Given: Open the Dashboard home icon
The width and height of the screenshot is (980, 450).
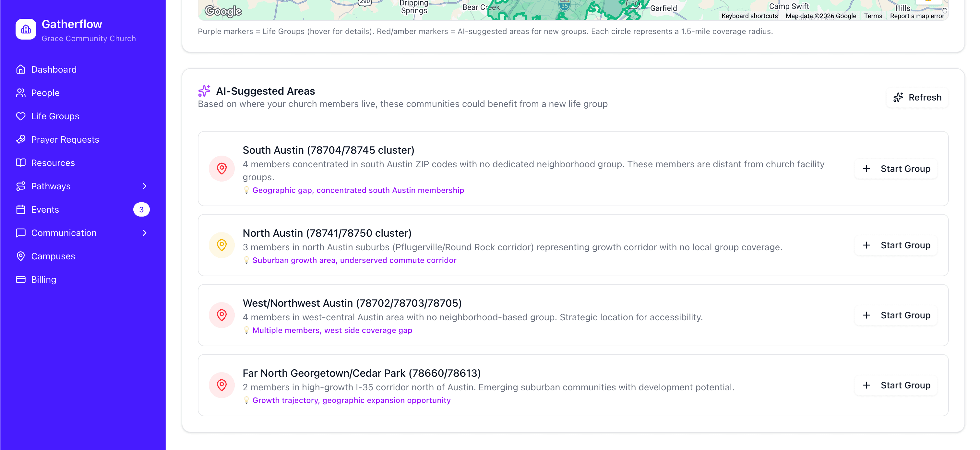Looking at the screenshot, I should (x=21, y=69).
